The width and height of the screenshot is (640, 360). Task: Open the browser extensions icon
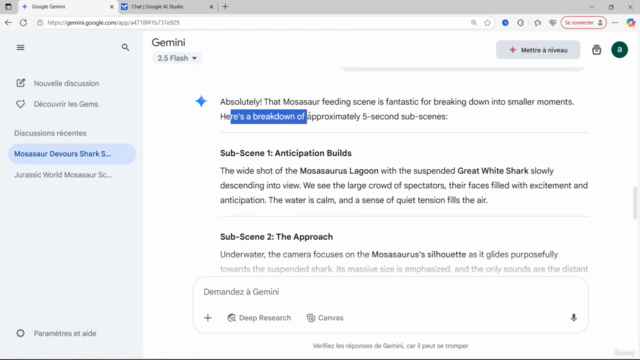coord(520,23)
